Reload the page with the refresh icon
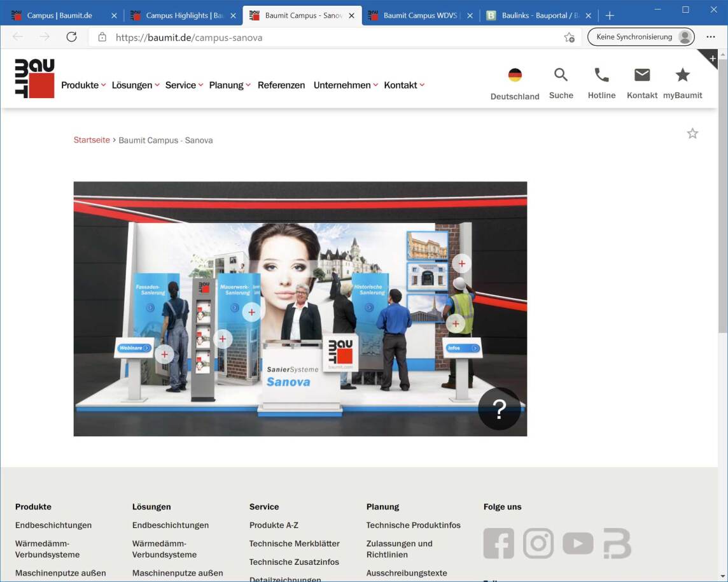Screen dimensions: 728x582 tap(71, 37)
